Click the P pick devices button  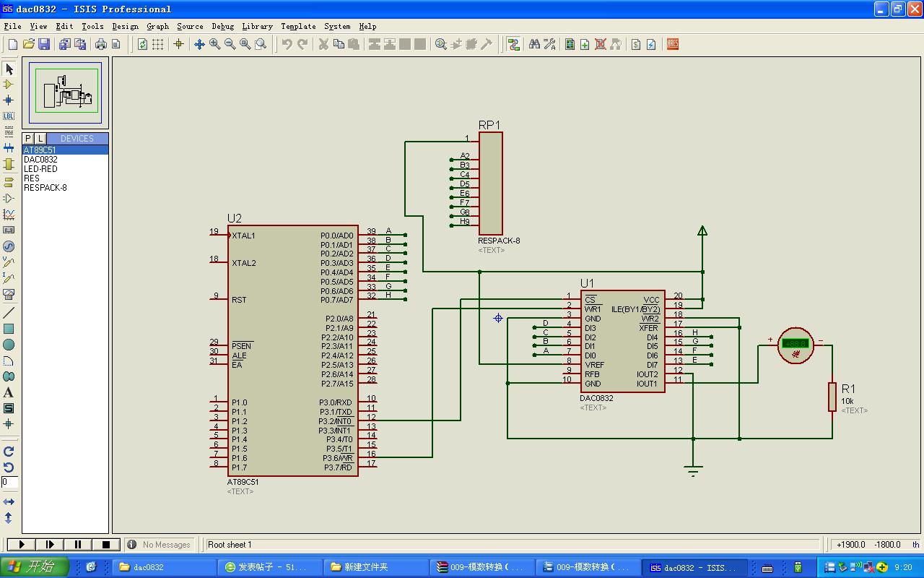click(x=28, y=138)
